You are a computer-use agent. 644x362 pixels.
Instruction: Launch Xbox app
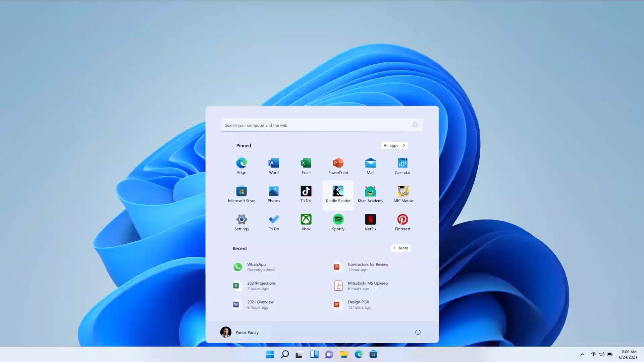[306, 222]
